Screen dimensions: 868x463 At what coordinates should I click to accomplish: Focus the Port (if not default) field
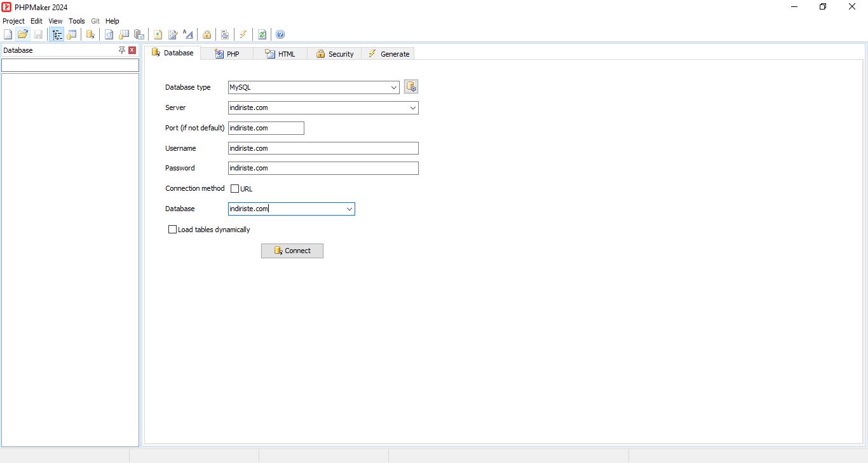[x=266, y=128]
